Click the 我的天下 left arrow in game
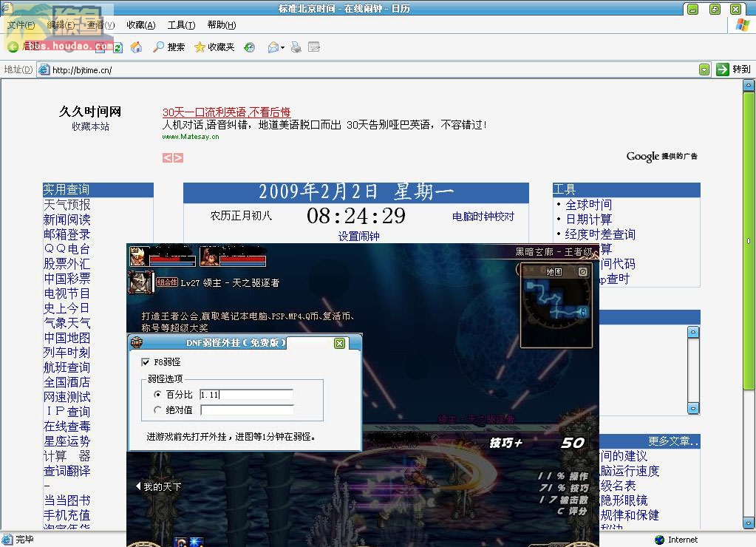This screenshot has height=547, width=756. [x=138, y=486]
